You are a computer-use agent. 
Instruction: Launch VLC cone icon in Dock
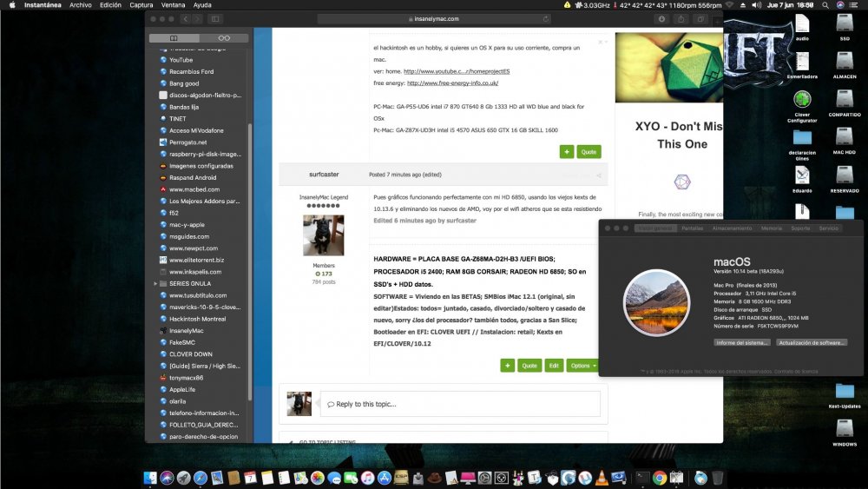click(602, 478)
